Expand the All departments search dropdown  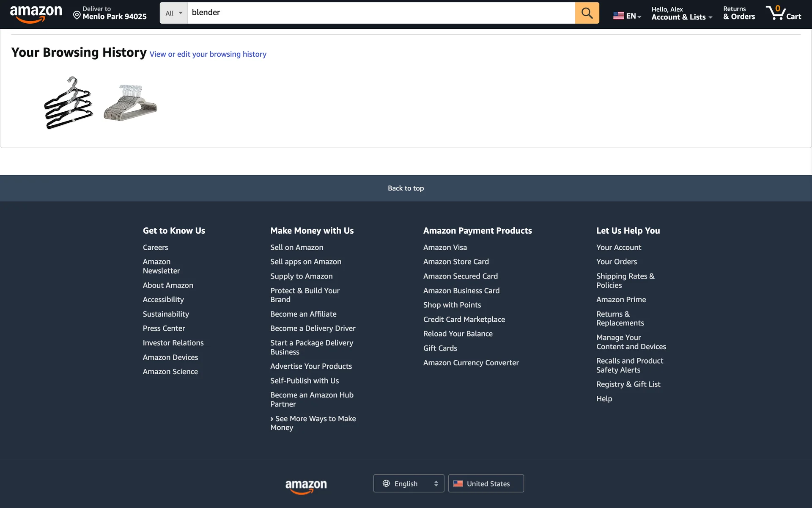pyautogui.click(x=173, y=13)
